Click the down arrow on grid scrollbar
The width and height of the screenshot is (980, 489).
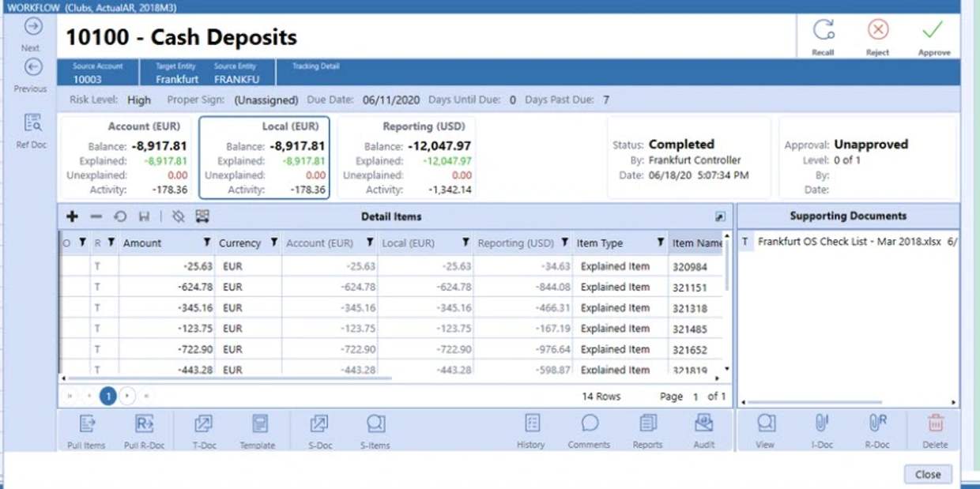(727, 368)
